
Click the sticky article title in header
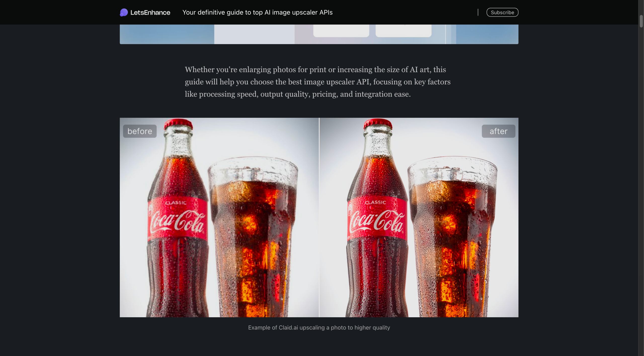[x=257, y=12]
